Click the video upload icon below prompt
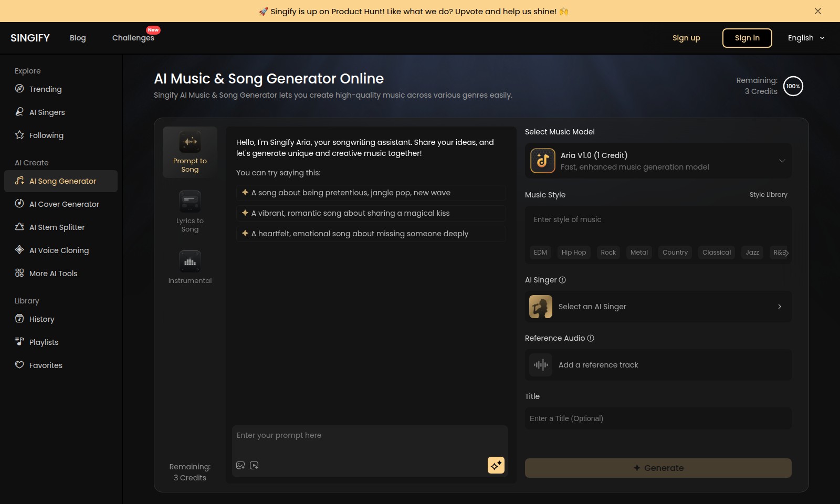Screen dimensions: 840x504 [x=254, y=465]
